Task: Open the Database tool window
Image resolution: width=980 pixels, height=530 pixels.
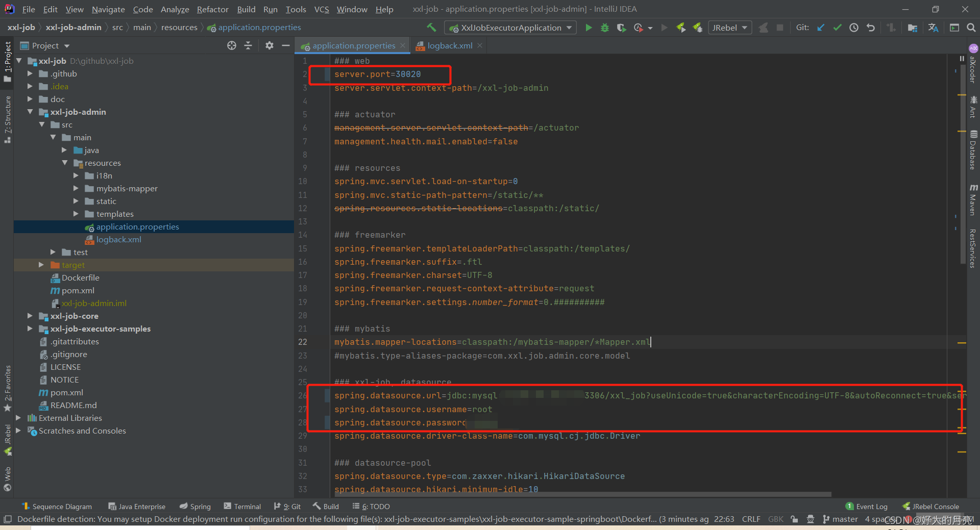Action: 973,150
